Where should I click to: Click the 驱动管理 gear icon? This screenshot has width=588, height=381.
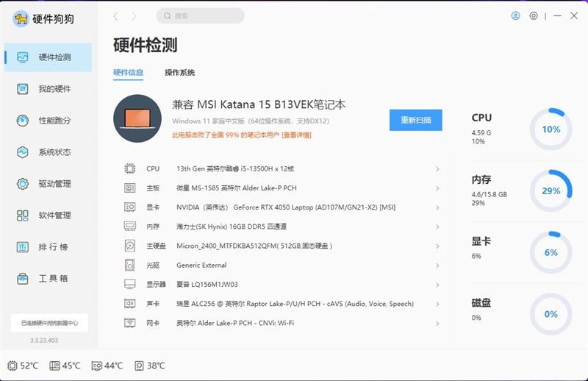[x=23, y=184]
